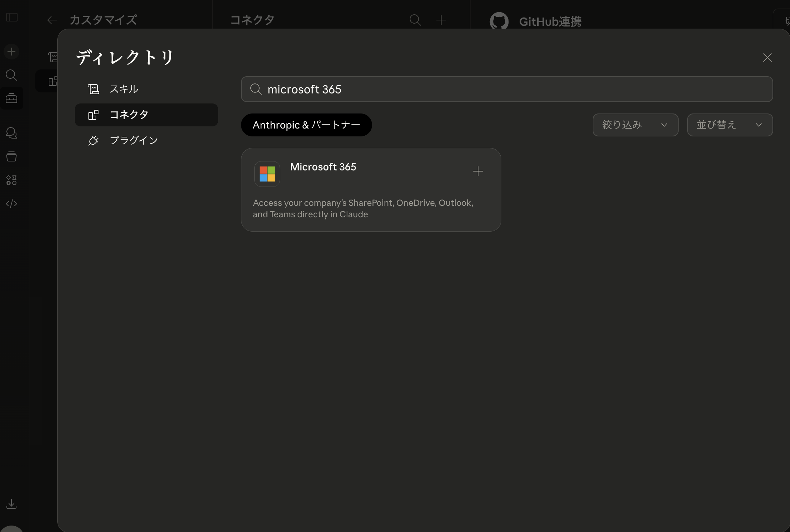This screenshot has height=532, width=790.
Task: Open chats bubble icon in sidebar
Action: 11,133
